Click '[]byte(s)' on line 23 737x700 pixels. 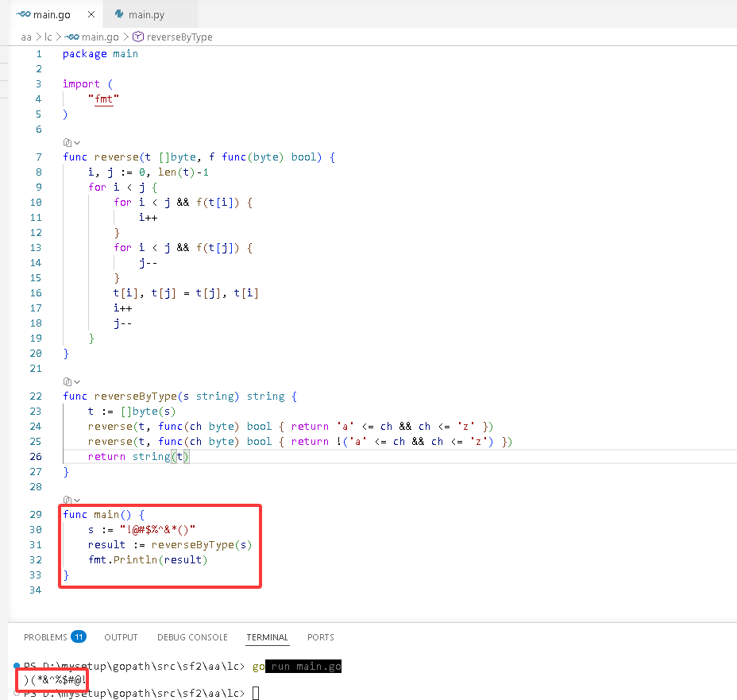point(148,412)
